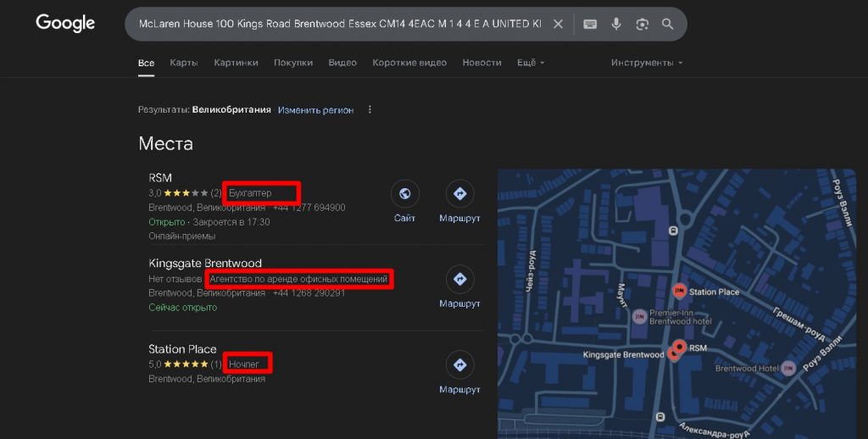The width and height of the screenshot is (868, 439).
Task: Select the Все tab
Action: (x=146, y=63)
